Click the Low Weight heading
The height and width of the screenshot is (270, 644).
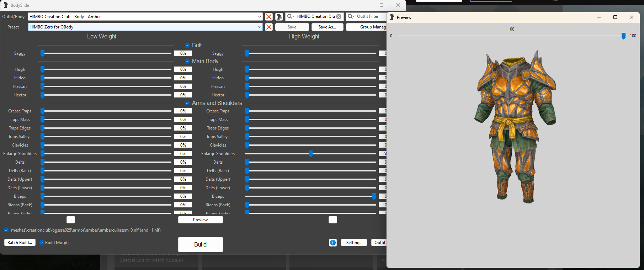(x=102, y=36)
